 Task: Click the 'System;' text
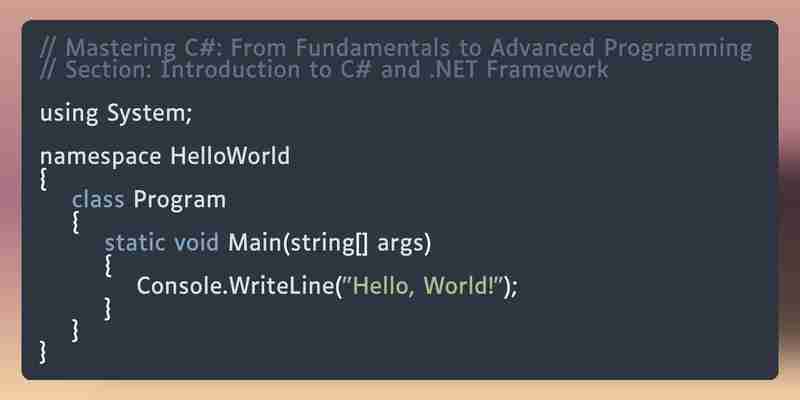(149, 114)
